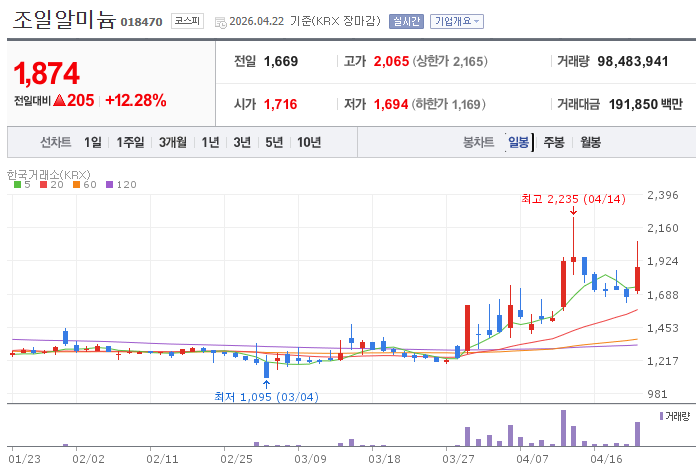
Task: Select the 3개월 line chart period
Action: tap(173, 142)
